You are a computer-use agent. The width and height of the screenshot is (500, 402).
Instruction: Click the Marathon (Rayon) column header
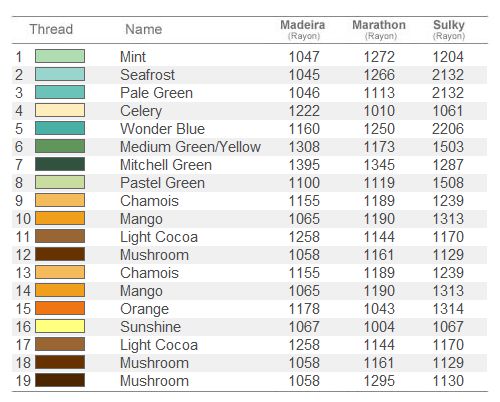tap(379, 29)
